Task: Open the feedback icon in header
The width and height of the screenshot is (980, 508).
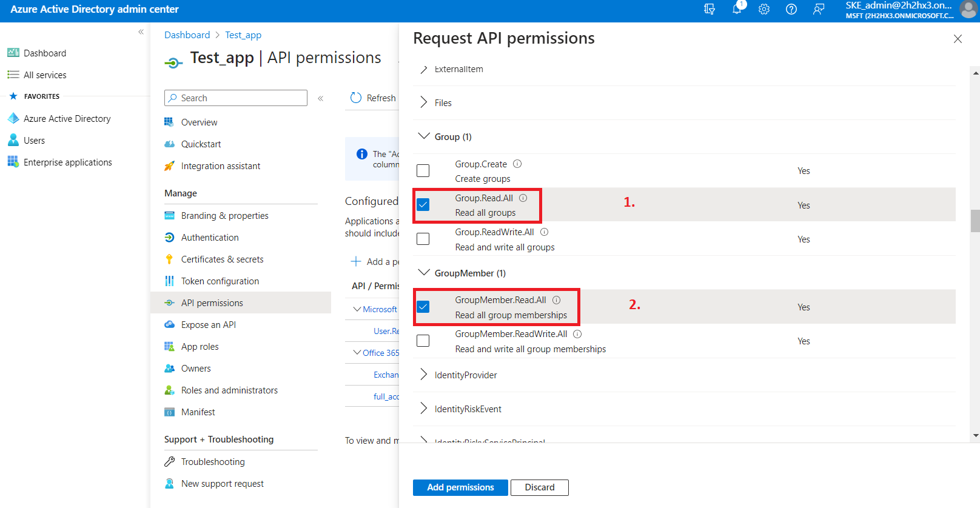Action: [819, 9]
